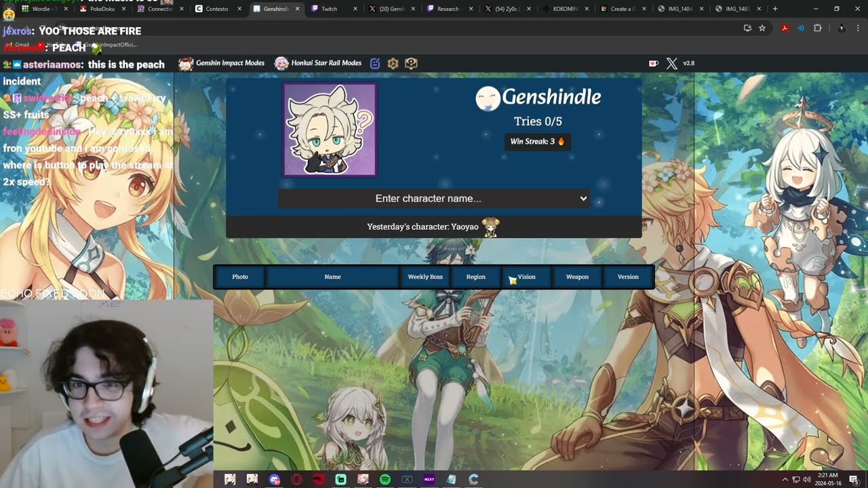Click the red Adobe Acrobat extension icon
Viewport: 868px width, 488px height.
pyautogui.click(x=785, y=28)
